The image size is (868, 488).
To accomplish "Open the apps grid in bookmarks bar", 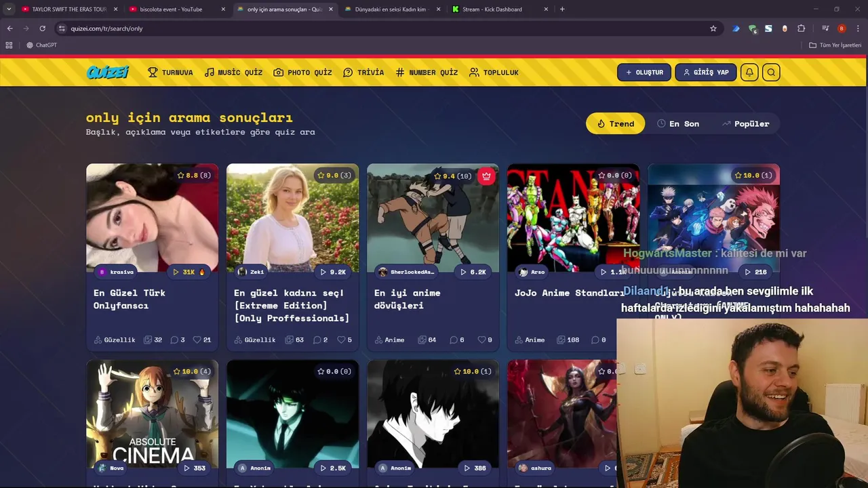I will click(9, 45).
